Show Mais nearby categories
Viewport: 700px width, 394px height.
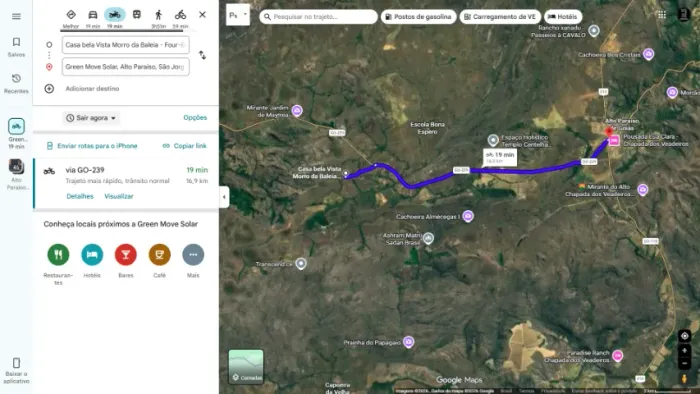pos(193,255)
